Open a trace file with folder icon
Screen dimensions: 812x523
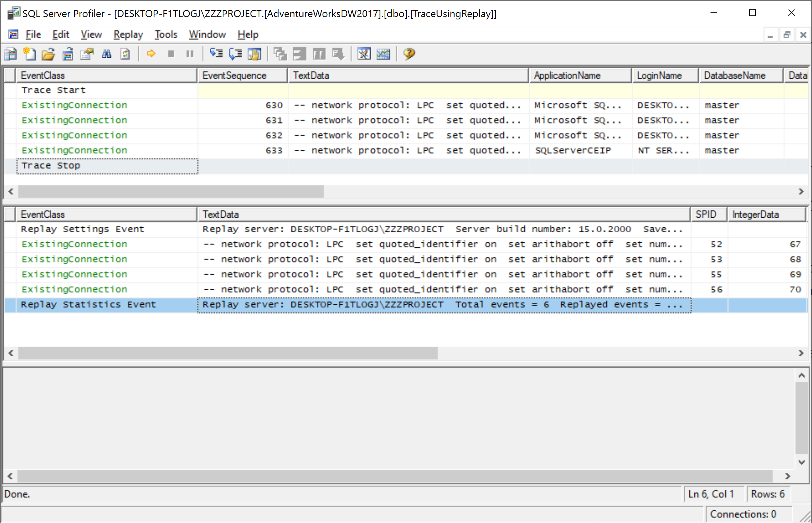(48, 54)
